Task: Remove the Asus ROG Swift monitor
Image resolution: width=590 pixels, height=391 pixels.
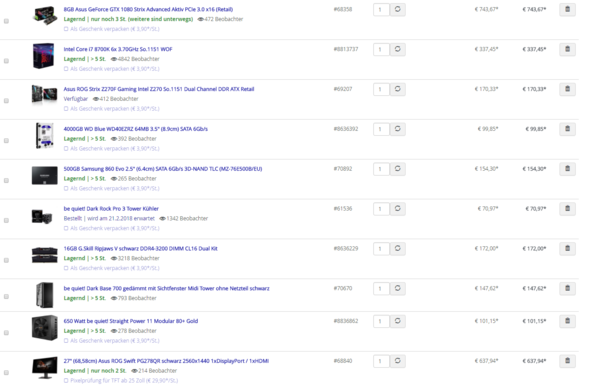Action: [x=567, y=361]
